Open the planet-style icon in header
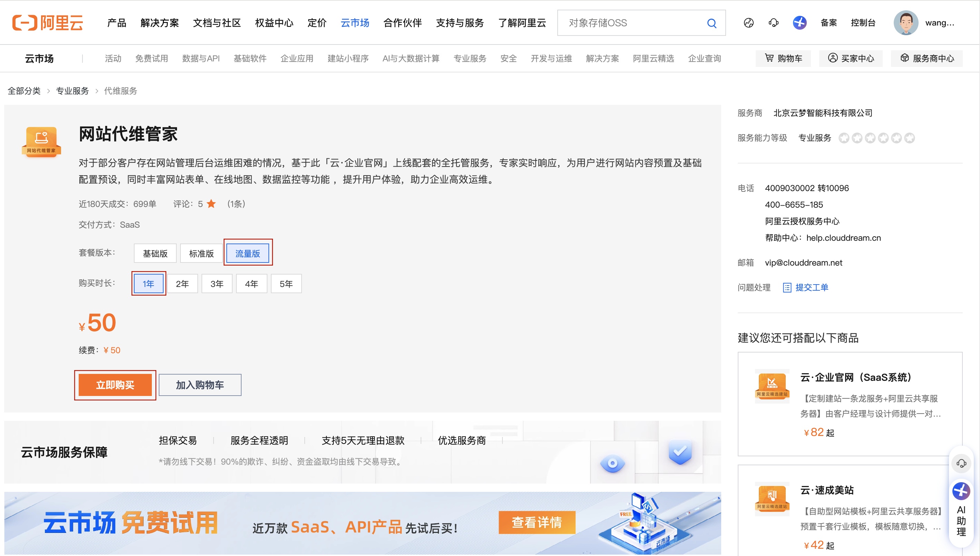Viewport: 980px width, 556px height. [748, 22]
